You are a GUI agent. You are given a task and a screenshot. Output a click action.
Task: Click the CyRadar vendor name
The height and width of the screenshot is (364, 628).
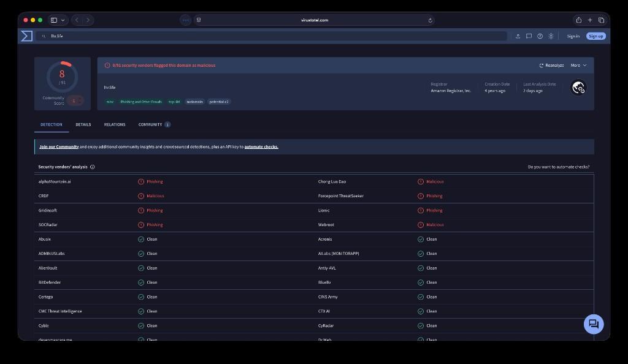click(x=326, y=325)
